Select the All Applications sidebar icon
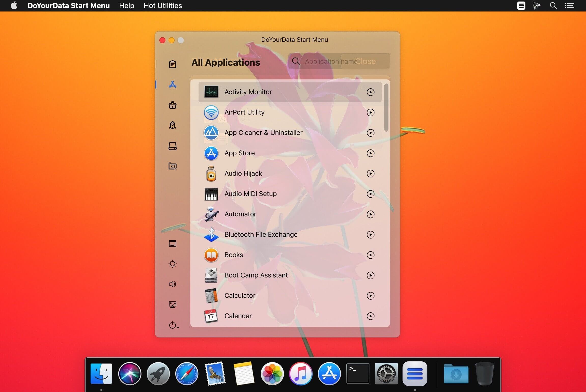The width and height of the screenshot is (586, 392). point(172,85)
